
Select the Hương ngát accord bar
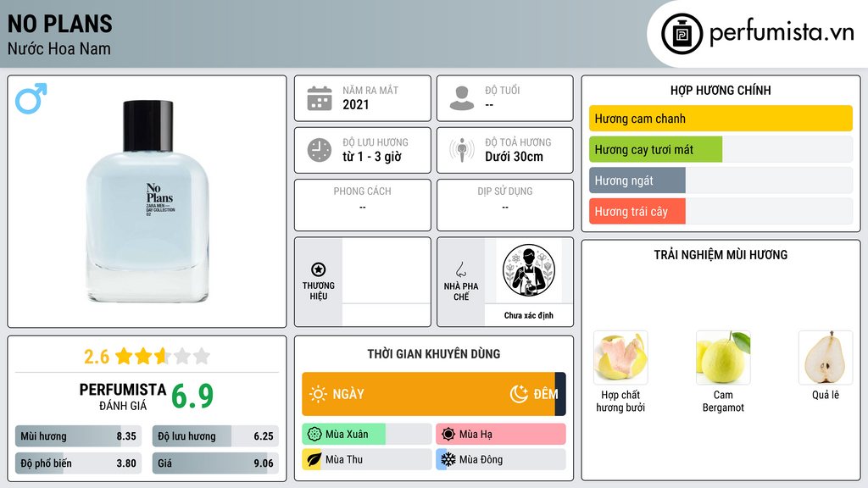[x=721, y=180]
